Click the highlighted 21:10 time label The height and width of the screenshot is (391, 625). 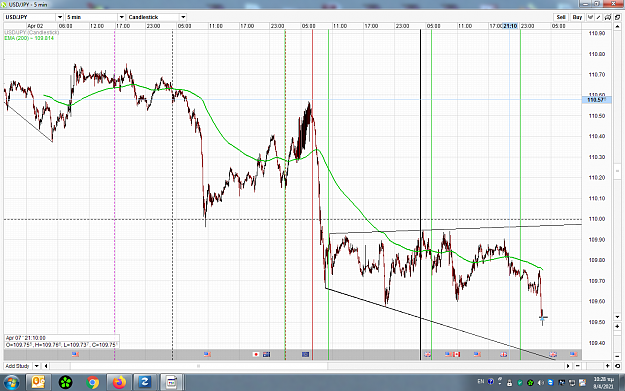[510, 26]
